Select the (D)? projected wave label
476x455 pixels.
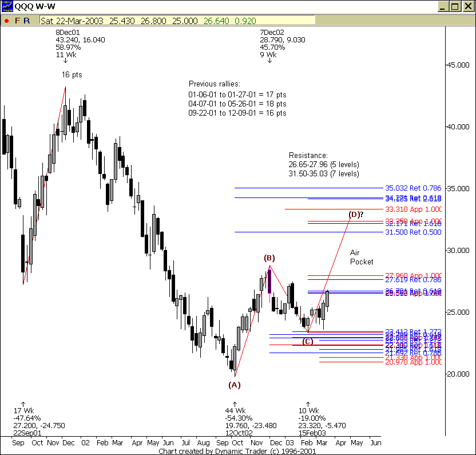click(356, 215)
